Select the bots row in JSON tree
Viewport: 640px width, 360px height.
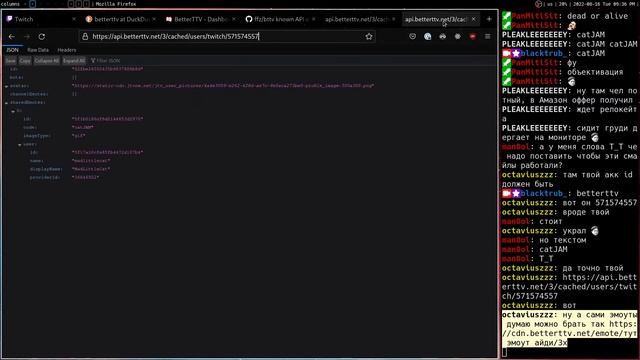(250, 78)
